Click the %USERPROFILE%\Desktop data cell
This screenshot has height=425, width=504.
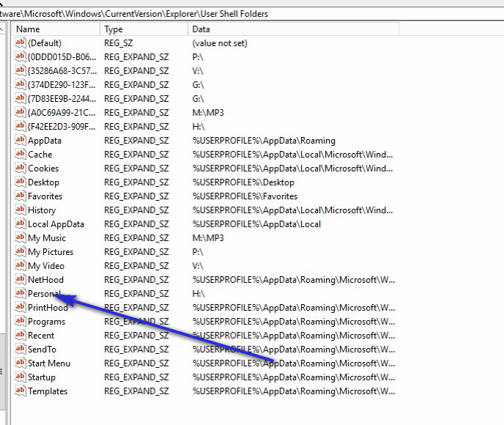click(x=243, y=182)
